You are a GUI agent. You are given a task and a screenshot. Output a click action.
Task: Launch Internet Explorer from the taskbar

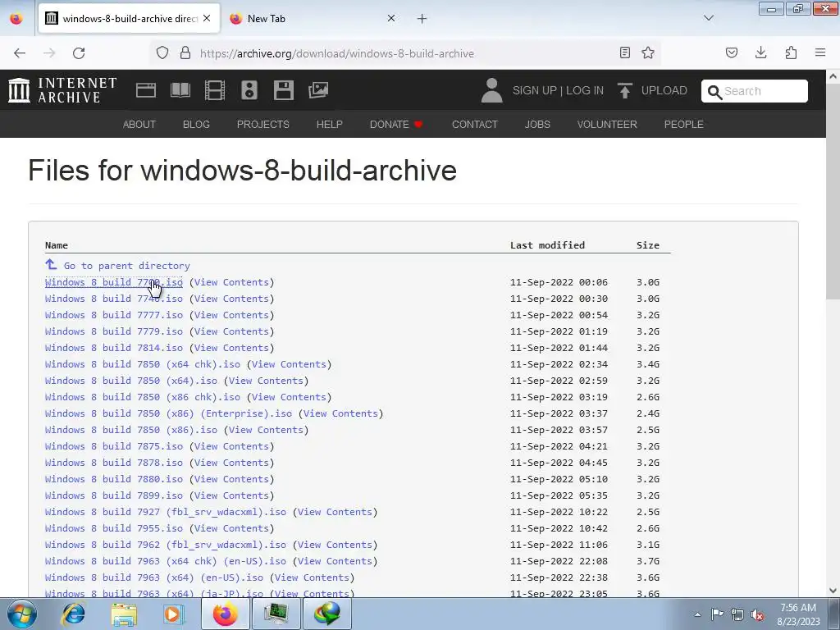73,614
